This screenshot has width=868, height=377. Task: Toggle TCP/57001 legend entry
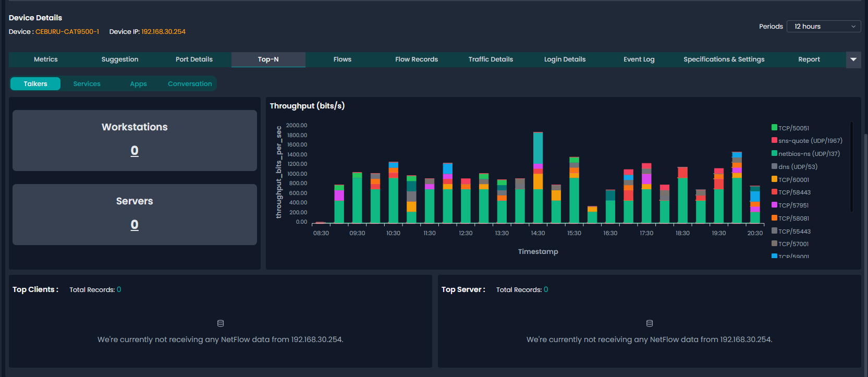(790, 244)
